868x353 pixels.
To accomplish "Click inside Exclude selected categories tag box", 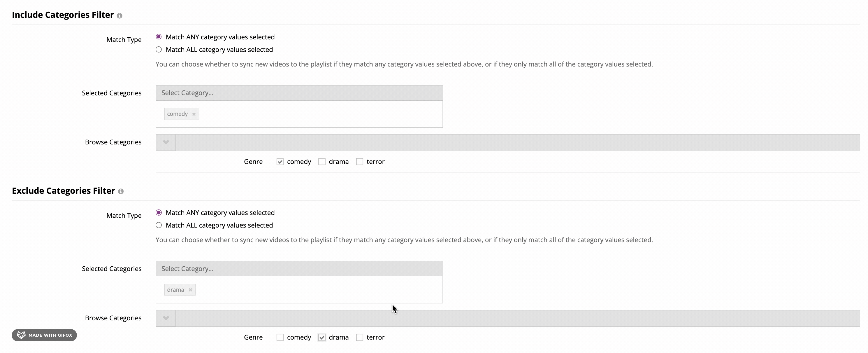I will [299, 290].
